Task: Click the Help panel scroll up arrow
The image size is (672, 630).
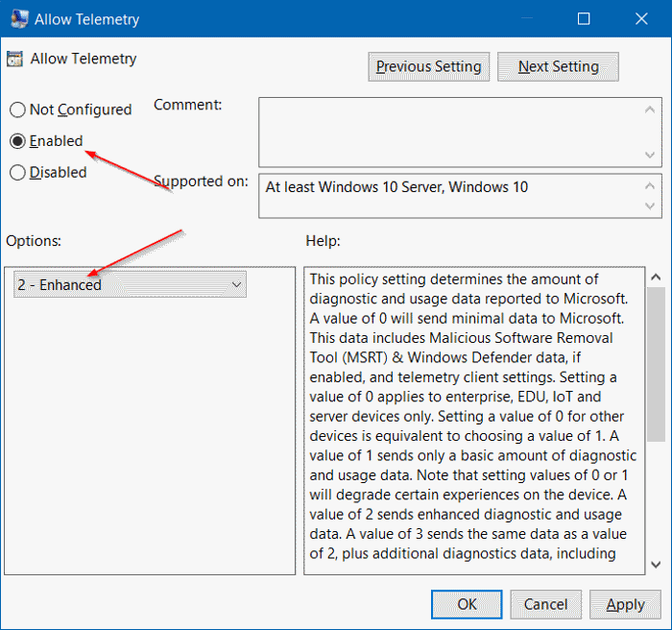Action: coord(656,277)
